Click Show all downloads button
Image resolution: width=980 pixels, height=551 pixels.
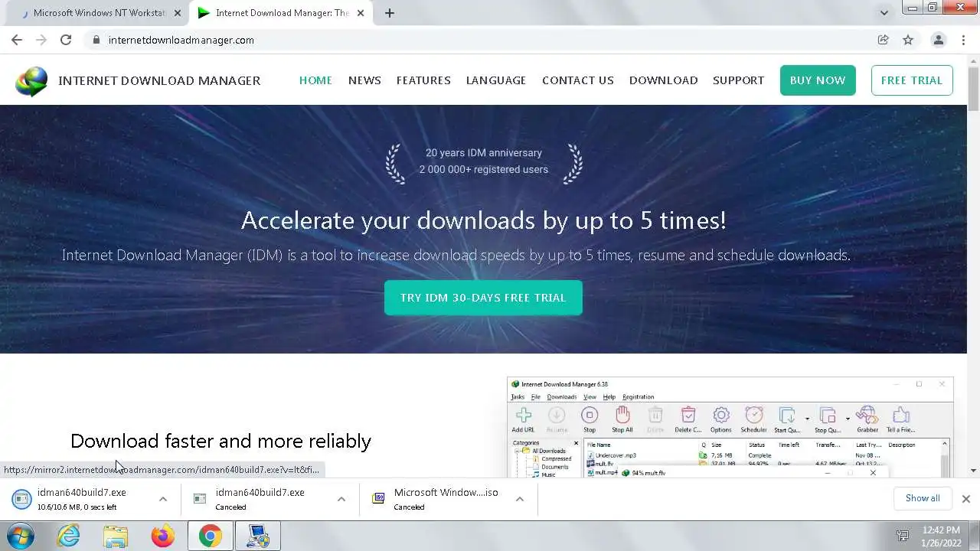point(923,498)
